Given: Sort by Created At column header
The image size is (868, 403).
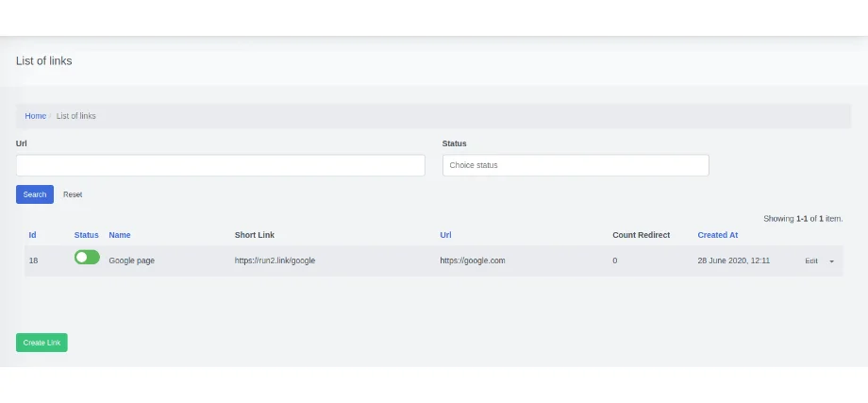Looking at the screenshot, I should pyautogui.click(x=717, y=235).
